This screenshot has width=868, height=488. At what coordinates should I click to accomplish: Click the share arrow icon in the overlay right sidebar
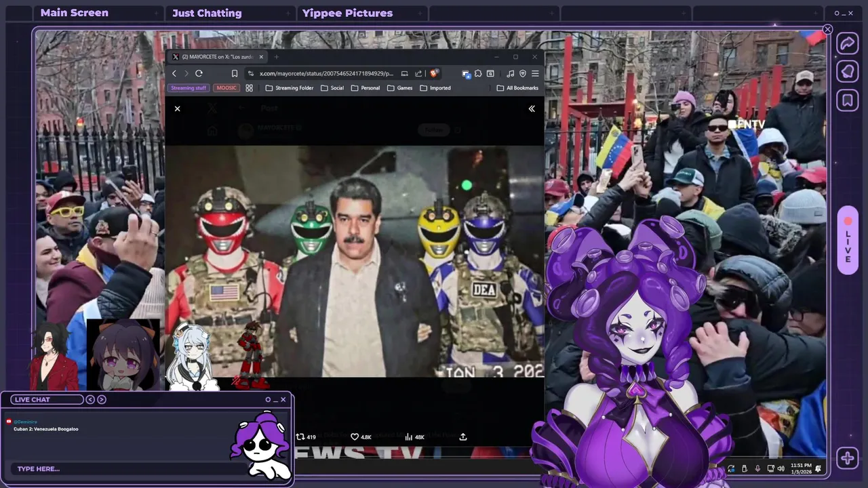(848, 43)
